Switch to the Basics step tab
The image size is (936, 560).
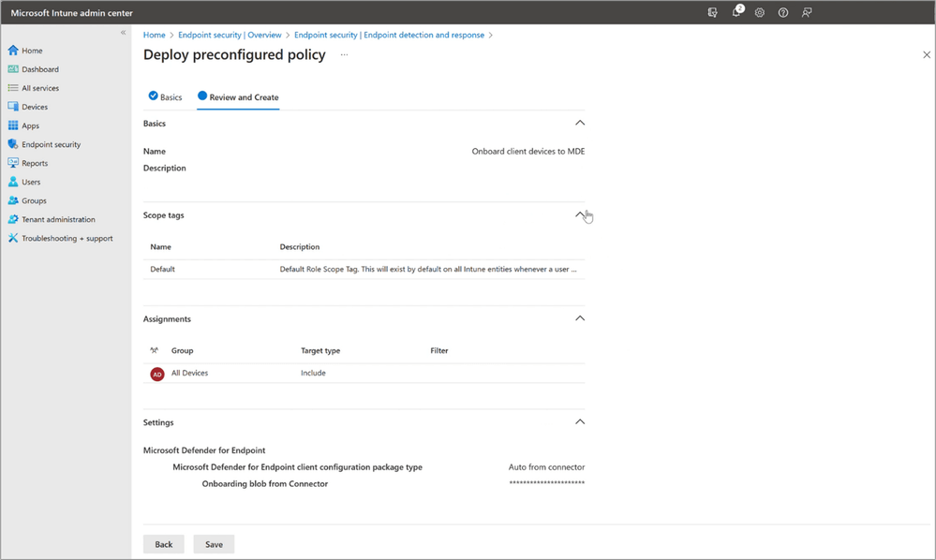165,96
